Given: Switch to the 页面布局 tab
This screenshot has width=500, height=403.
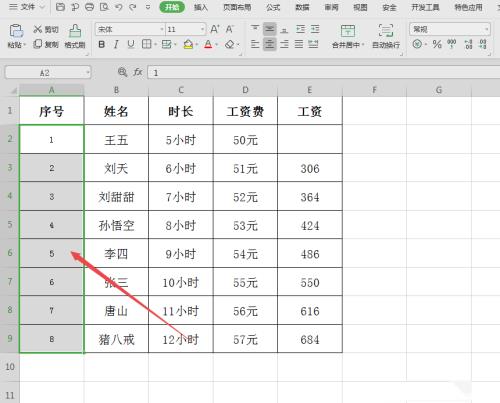Looking at the screenshot, I should tap(237, 7).
